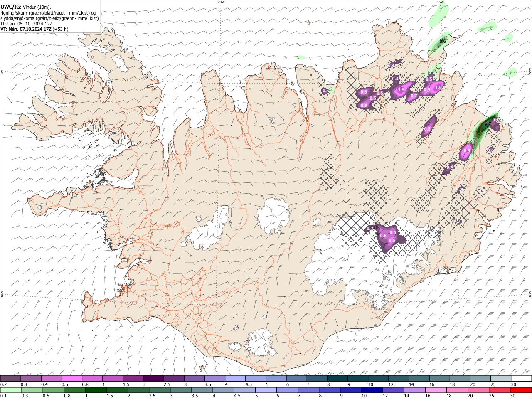
Task: Click the '30' label under the snow legend row
Action: pyautogui.click(x=513, y=384)
